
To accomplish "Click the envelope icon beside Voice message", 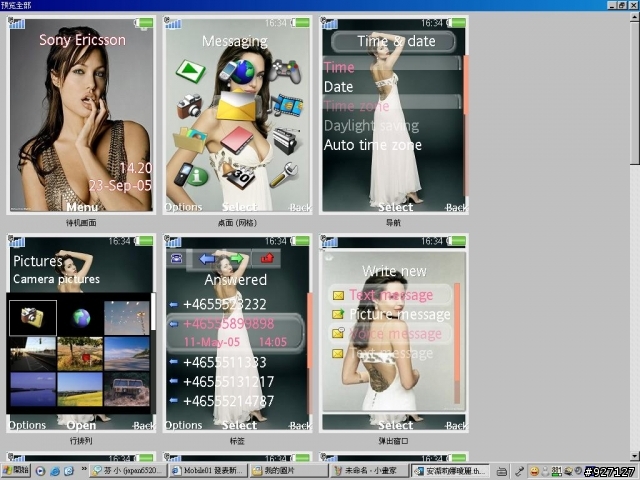I will (338, 333).
